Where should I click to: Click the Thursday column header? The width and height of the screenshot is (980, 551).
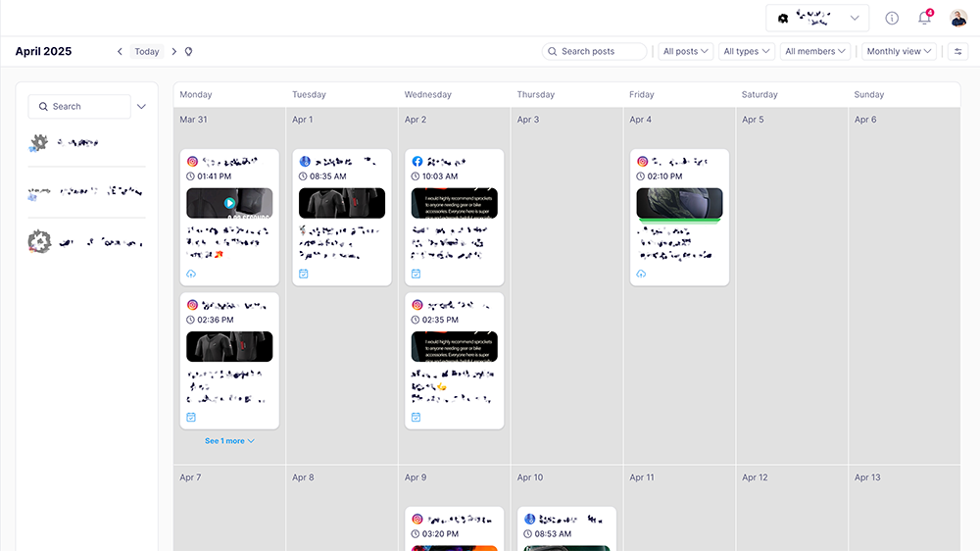pyautogui.click(x=536, y=94)
